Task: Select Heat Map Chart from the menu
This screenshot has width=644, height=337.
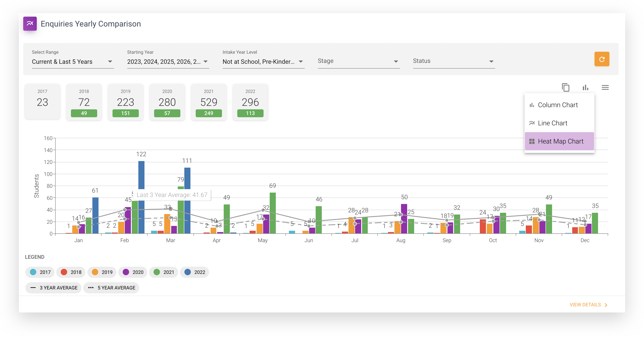Action: click(x=561, y=141)
